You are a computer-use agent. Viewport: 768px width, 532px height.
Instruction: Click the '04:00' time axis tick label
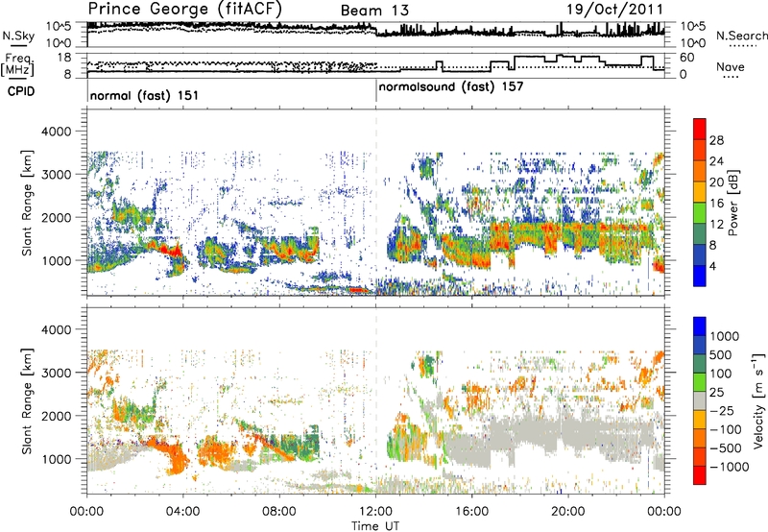183,512
